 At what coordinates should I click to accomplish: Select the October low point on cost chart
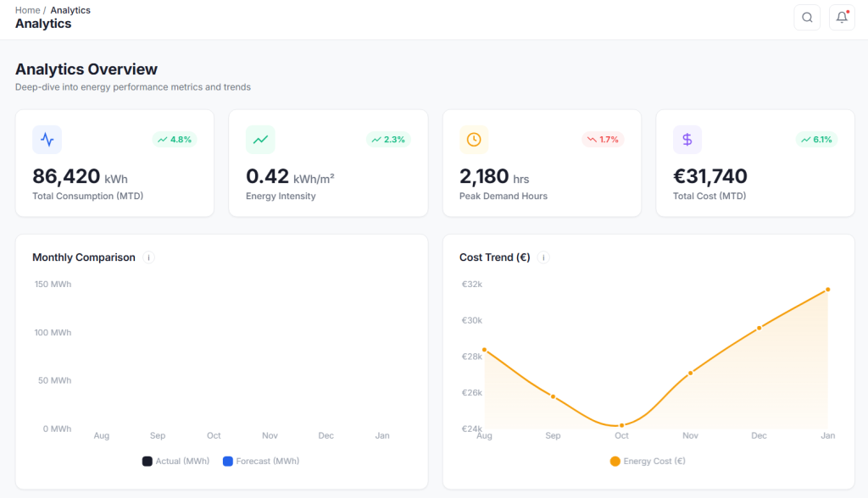point(621,425)
